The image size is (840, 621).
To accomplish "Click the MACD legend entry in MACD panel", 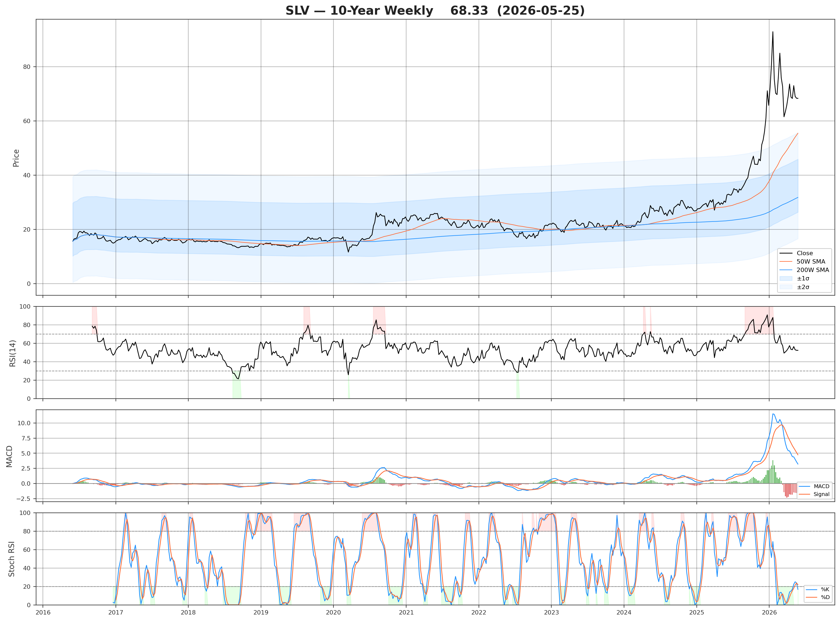I will [x=814, y=486].
